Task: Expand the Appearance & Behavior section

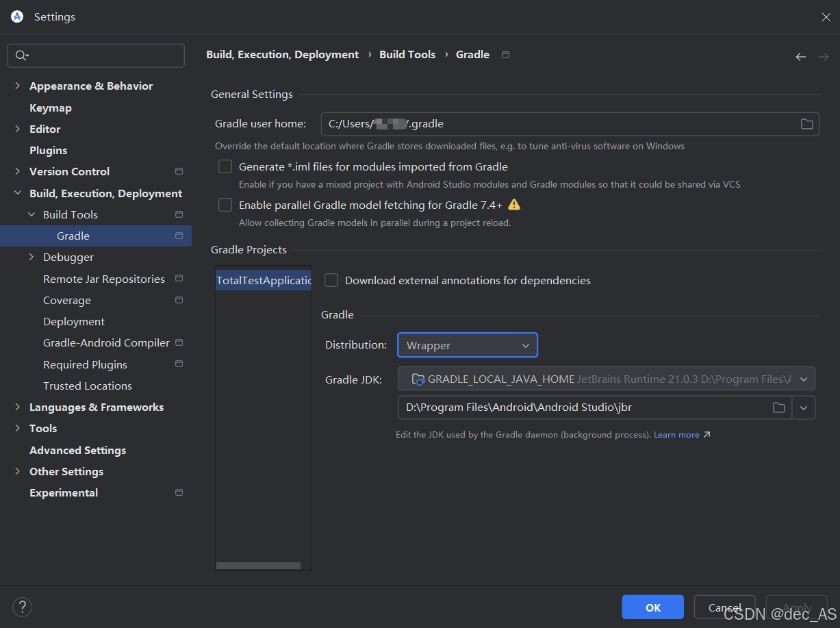Action: pos(17,86)
